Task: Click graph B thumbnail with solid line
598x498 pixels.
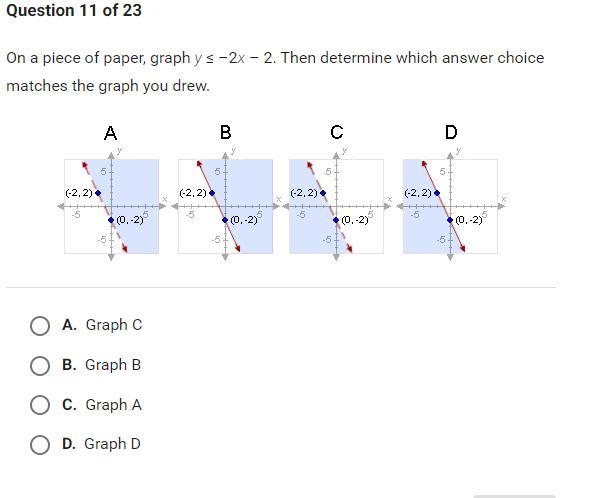Action: point(225,206)
